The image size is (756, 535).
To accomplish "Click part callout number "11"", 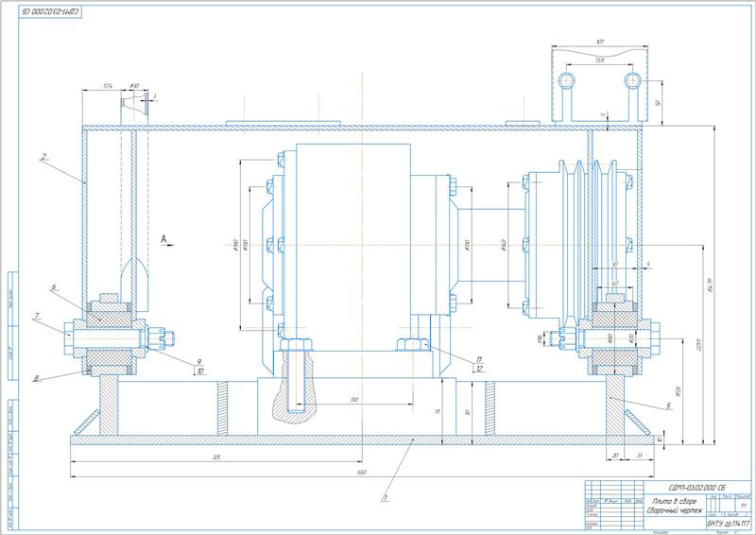I will (x=479, y=359).
